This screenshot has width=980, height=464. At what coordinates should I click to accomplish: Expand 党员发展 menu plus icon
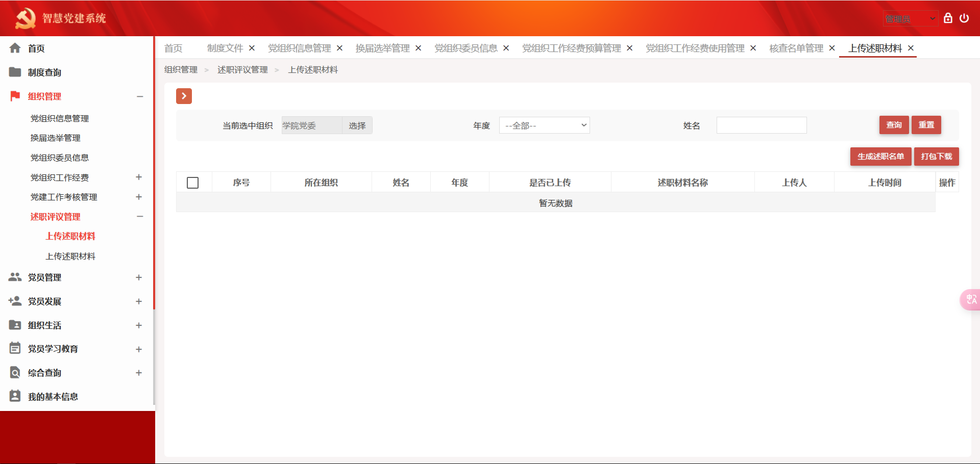pos(139,301)
